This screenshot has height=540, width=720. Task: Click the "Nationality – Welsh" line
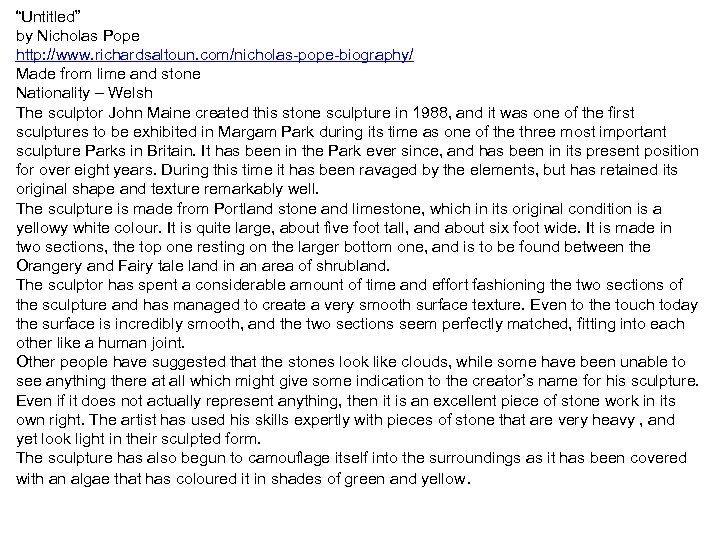pos(84,93)
